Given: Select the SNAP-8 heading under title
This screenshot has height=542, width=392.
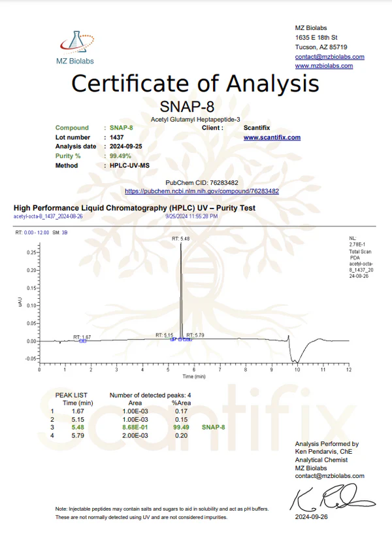Looking at the screenshot, I should 187,107.
